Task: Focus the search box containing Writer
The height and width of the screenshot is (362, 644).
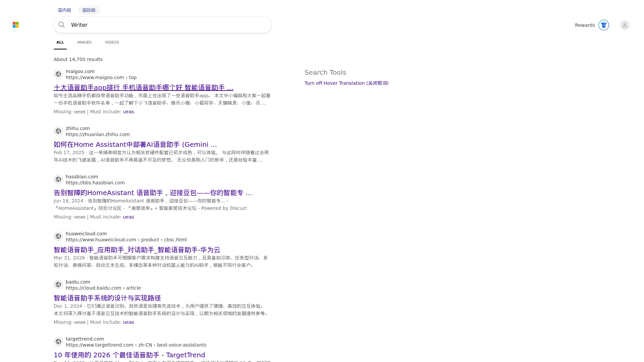Action: 163,25
